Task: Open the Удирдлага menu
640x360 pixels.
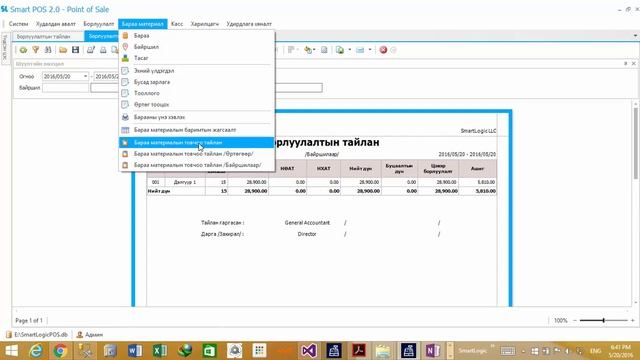Action: (249, 24)
